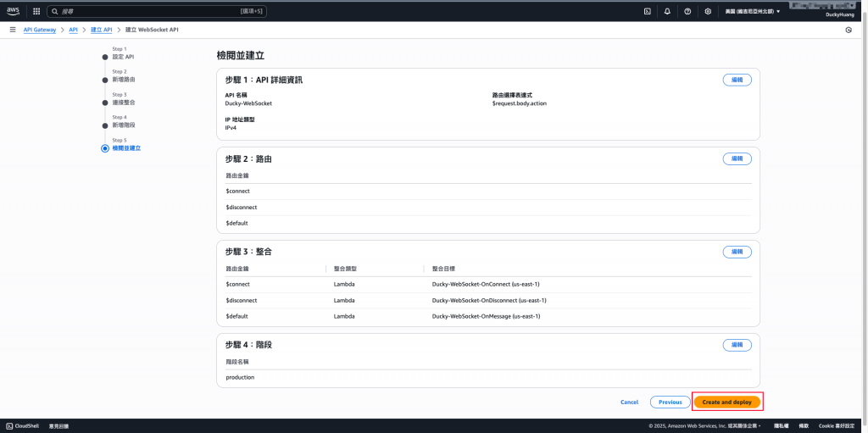Screen dimensions: 868x433
Task: Open CloudShell icon in top bar
Action: [x=647, y=11]
